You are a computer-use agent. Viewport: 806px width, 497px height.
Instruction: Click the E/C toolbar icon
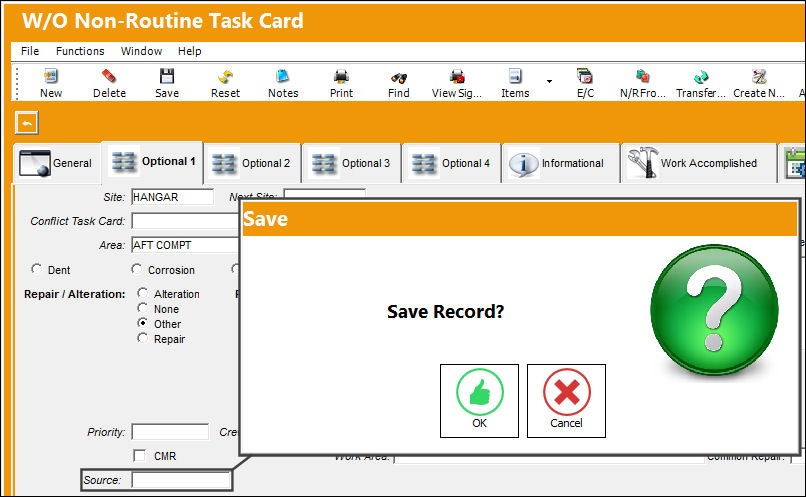coord(585,77)
